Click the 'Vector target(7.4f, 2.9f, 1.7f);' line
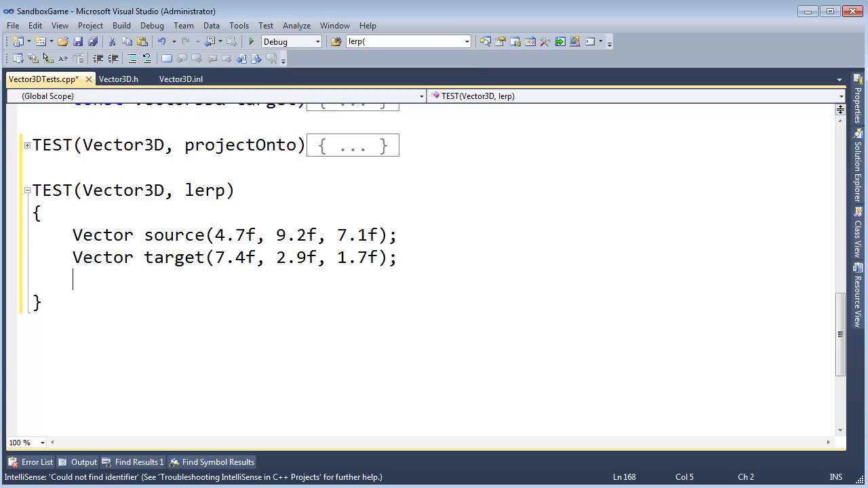The image size is (868, 488). [234, 258]
